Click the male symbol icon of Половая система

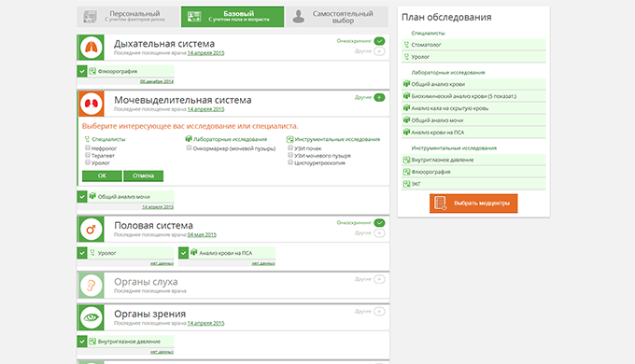[x=92, y=230]
